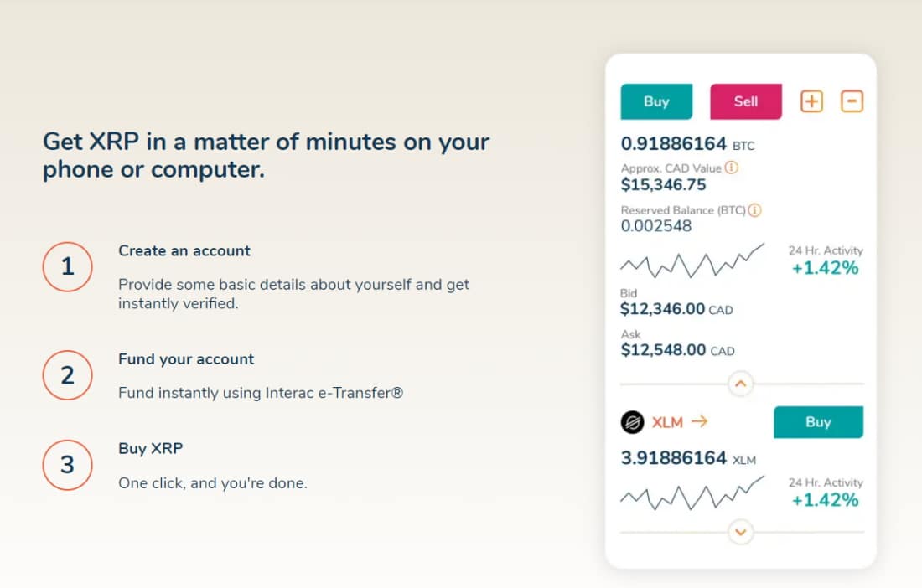The width and height of the screenshot is (922, 588).
Task: Click the Create an account heading
Action: point(184,250)
